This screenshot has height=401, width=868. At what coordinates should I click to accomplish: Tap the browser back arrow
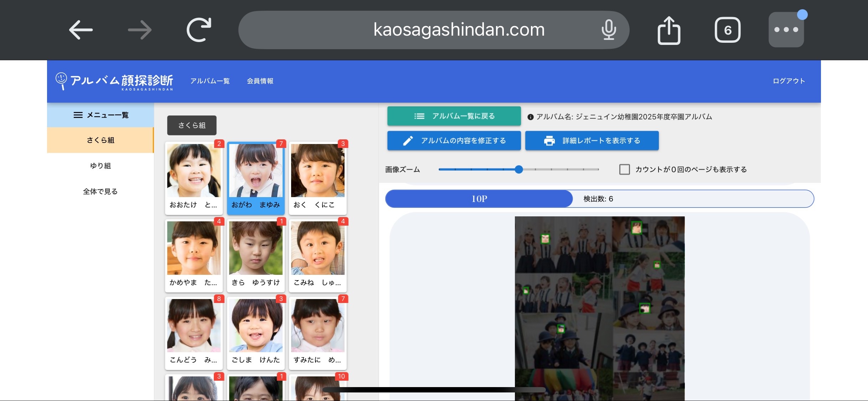81,30
